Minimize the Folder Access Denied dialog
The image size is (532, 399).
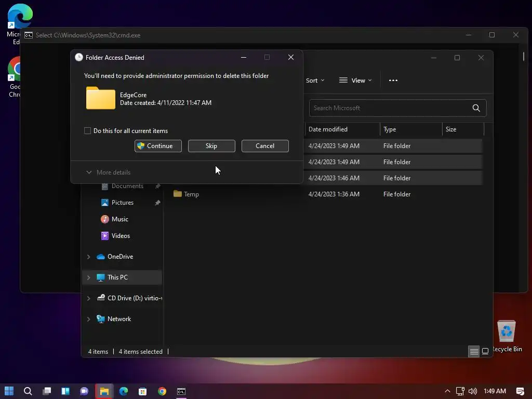(244, 57)
